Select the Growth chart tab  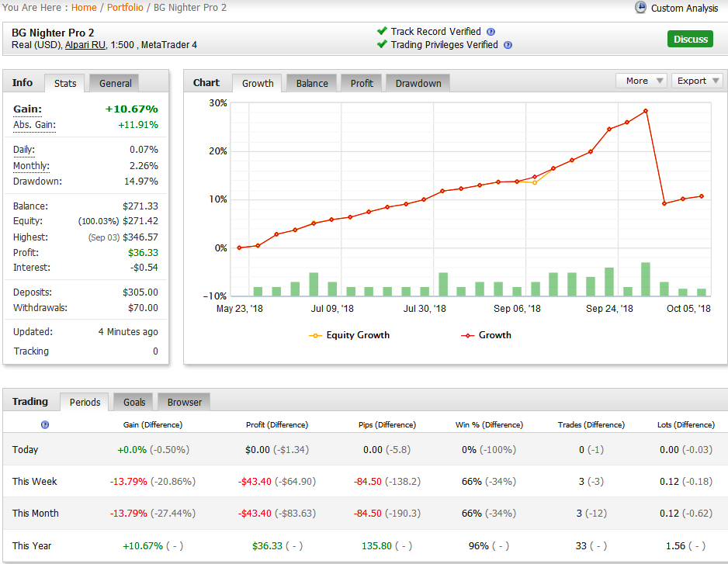[x=258, y=84]
